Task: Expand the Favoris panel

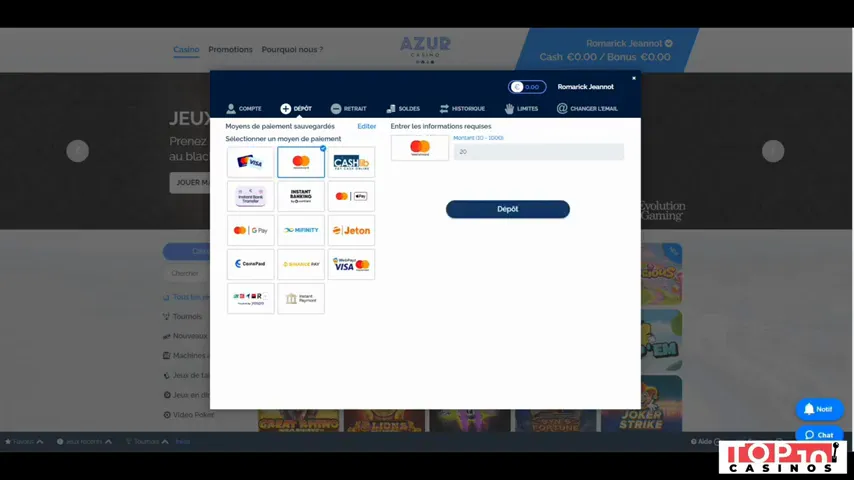Action: click(24, 441)
